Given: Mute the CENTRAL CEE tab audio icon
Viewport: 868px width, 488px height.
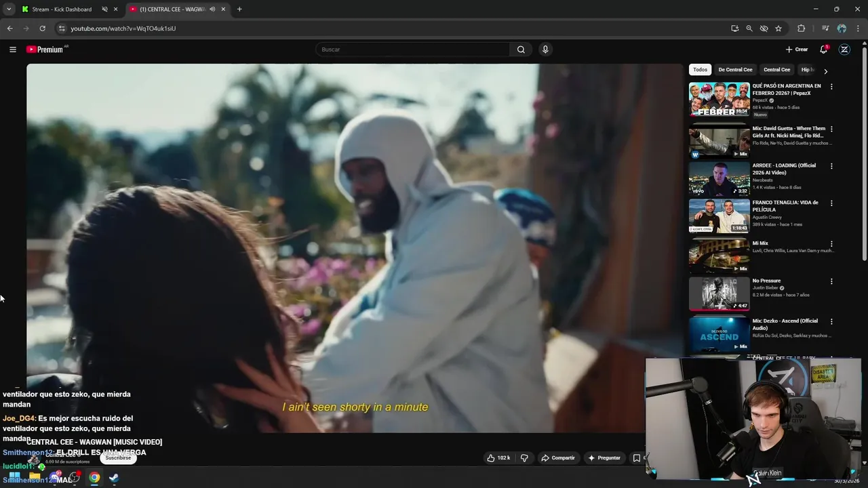Looking at the screenshot, I should coord(212,9).
